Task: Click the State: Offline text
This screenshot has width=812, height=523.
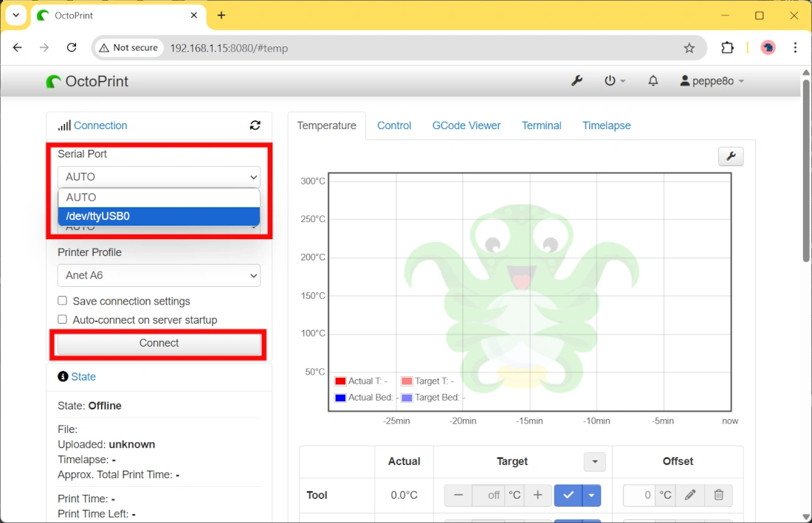Action: click(89, 406)
